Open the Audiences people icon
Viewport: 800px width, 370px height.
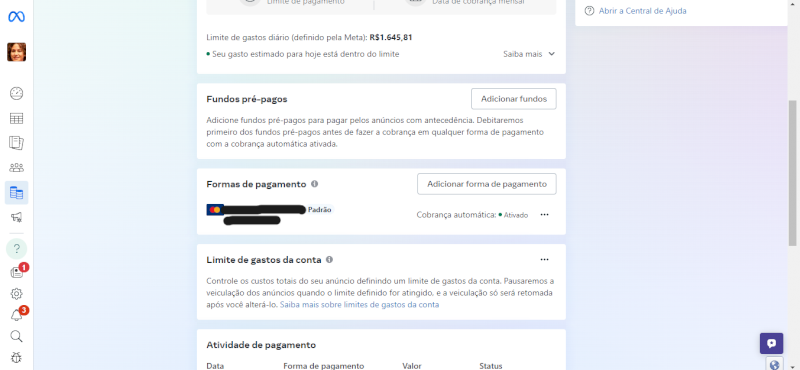16,168
